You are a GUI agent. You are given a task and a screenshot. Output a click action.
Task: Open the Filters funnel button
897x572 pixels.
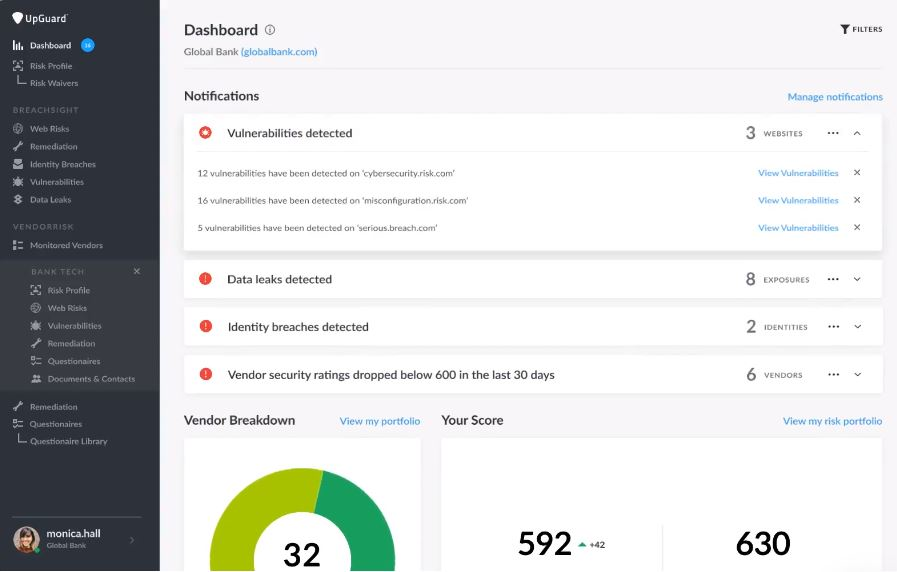point(861,29)
